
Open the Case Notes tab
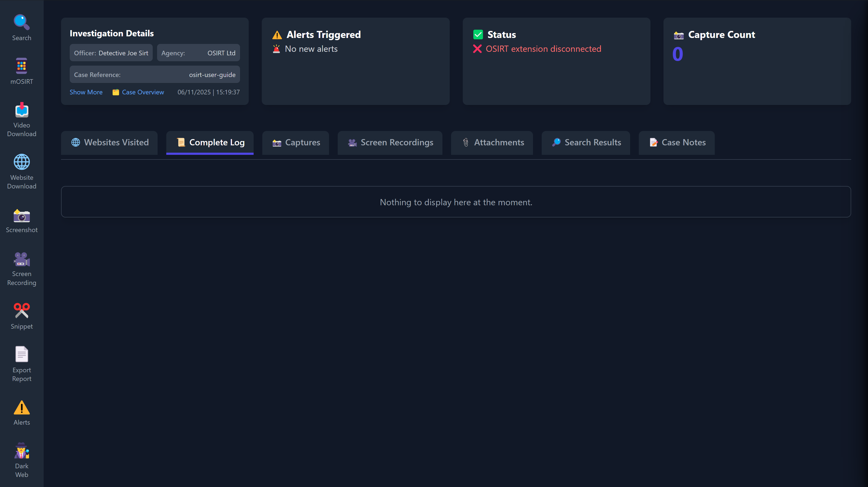pyautogui.click(x=676, y=142)
